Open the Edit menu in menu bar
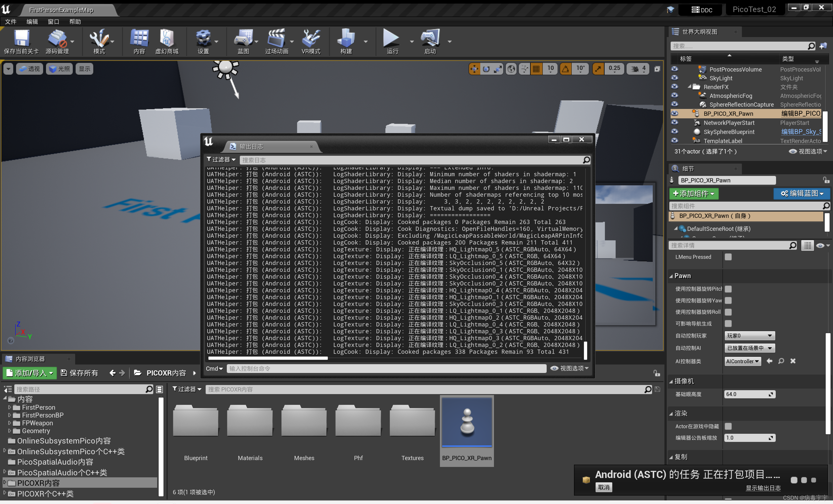The image size is (833, 504). (32, 21)
